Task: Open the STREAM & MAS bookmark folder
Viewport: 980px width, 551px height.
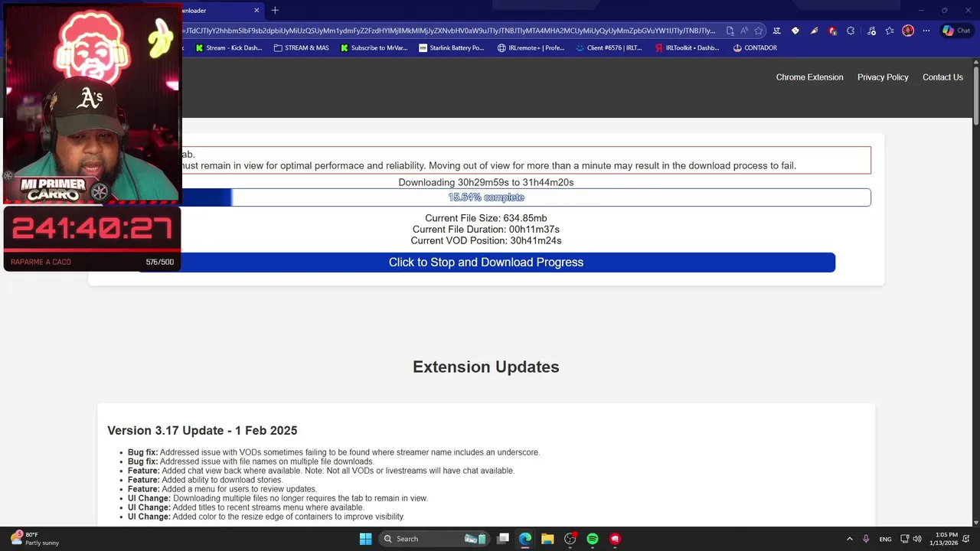Action: coord(302,47)
